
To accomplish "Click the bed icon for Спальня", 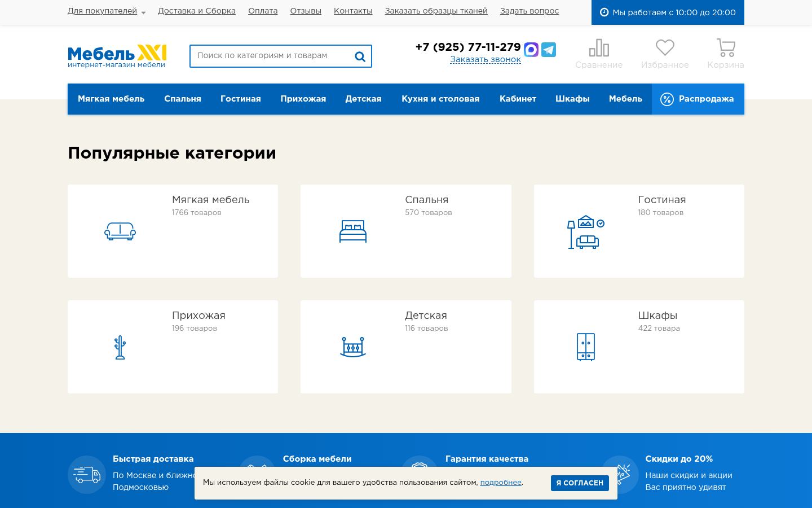I will 353,231.
